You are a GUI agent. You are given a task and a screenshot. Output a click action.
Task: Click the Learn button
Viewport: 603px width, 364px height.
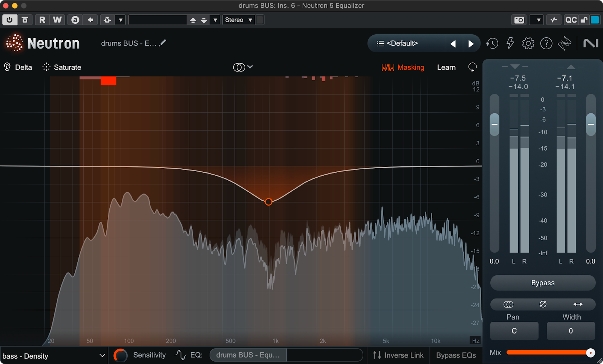[446, 67]
